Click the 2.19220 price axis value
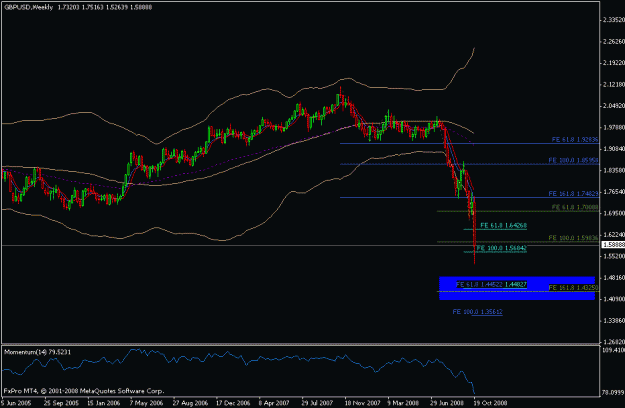Screen dimensions: 625x408 (614, 63)
